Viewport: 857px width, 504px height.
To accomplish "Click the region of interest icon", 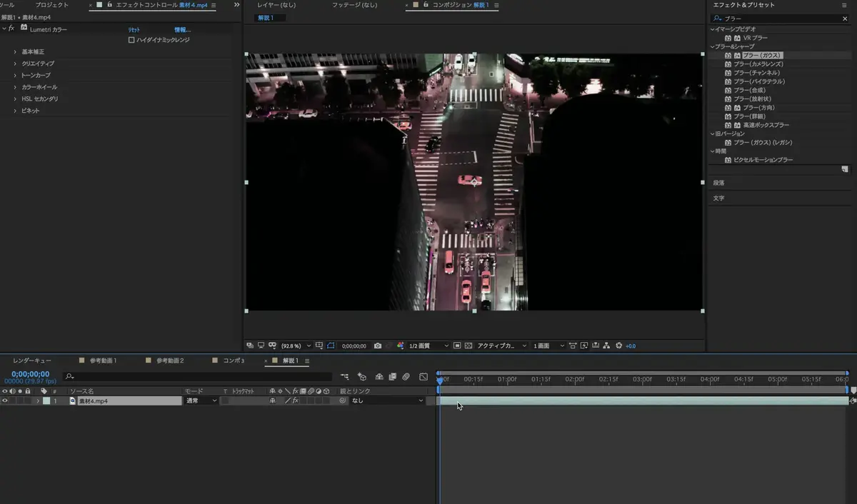I will point(457,346).
